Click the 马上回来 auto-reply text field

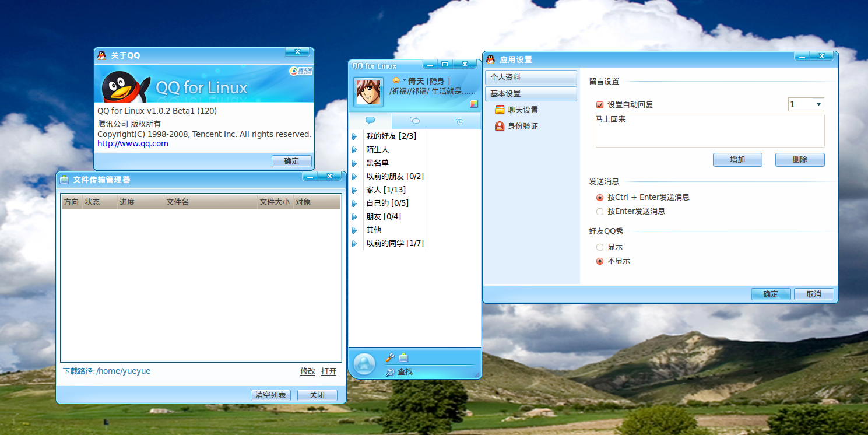tap(709, 131)
